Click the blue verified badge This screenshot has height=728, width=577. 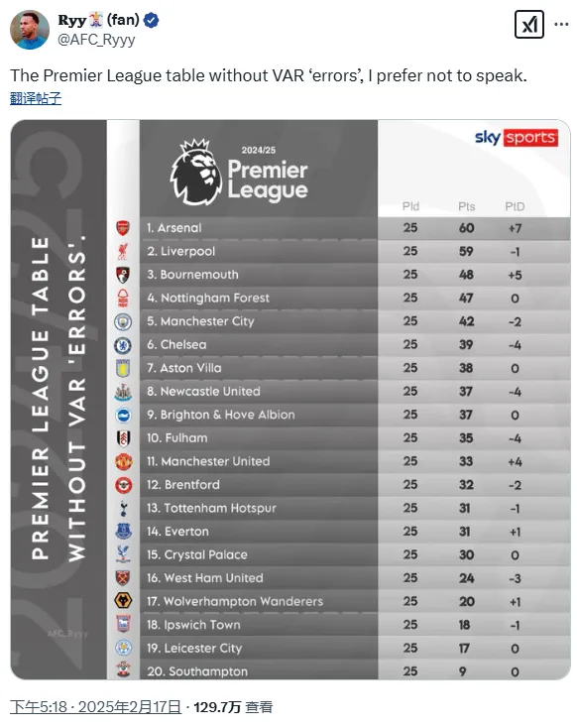(x=151, y=20)
